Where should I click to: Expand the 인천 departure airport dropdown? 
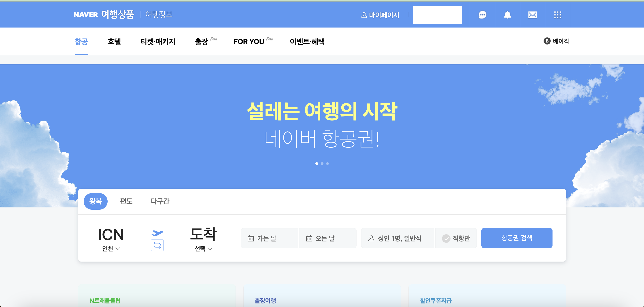(x=111, y=249)
